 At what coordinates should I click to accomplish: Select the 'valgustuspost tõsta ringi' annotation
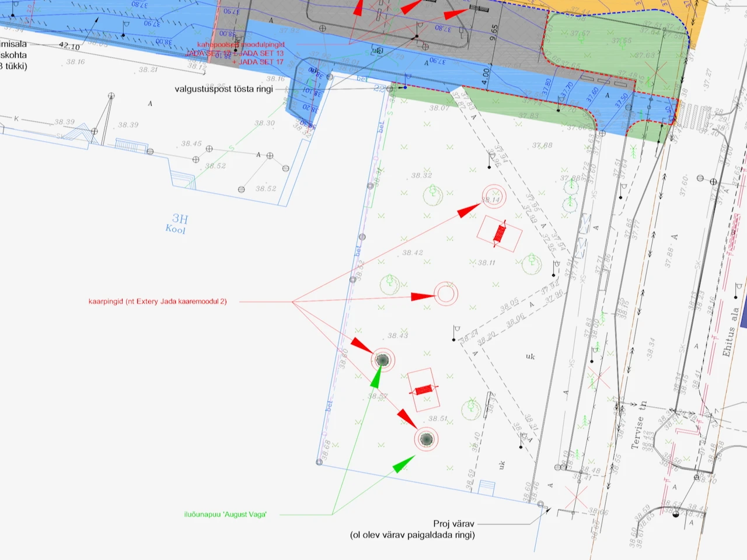(224, 89)
